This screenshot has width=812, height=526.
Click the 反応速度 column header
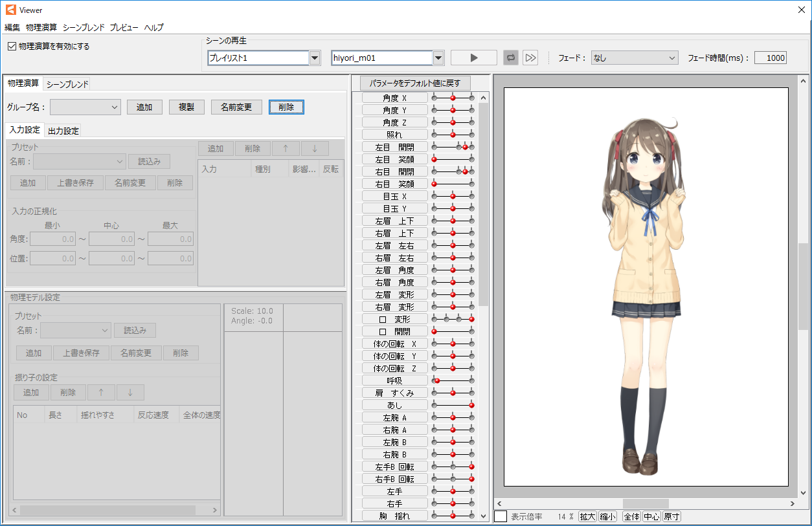coord(156,415)
